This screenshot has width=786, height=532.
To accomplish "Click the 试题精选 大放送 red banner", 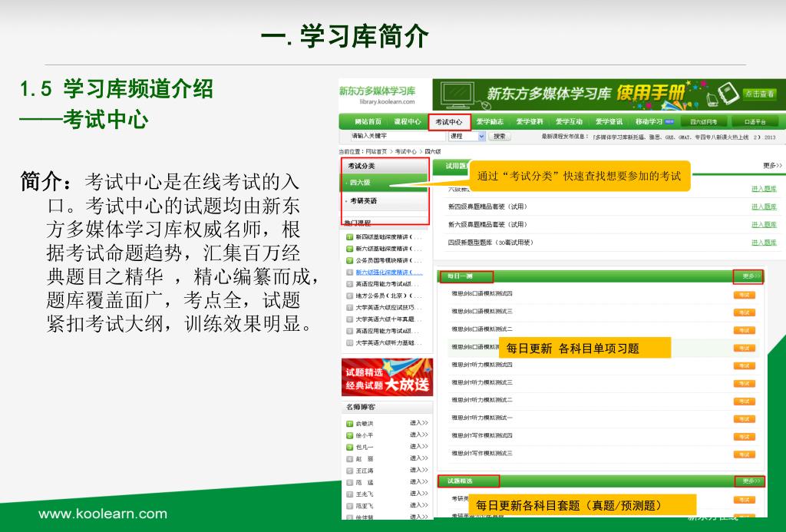I will 387,377.
